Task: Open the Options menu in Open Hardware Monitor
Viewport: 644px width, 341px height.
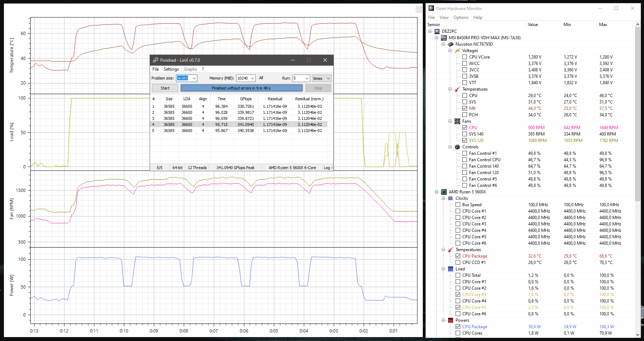Action: 461,17
